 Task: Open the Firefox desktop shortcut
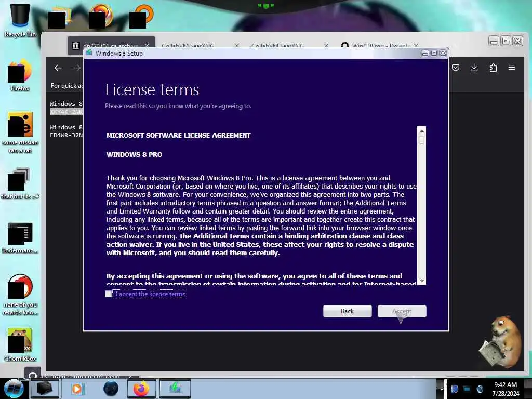coord(20,75)
